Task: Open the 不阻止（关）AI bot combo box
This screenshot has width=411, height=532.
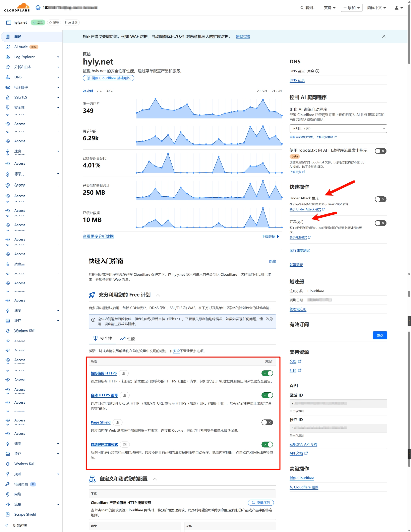Action: (338, 129)
